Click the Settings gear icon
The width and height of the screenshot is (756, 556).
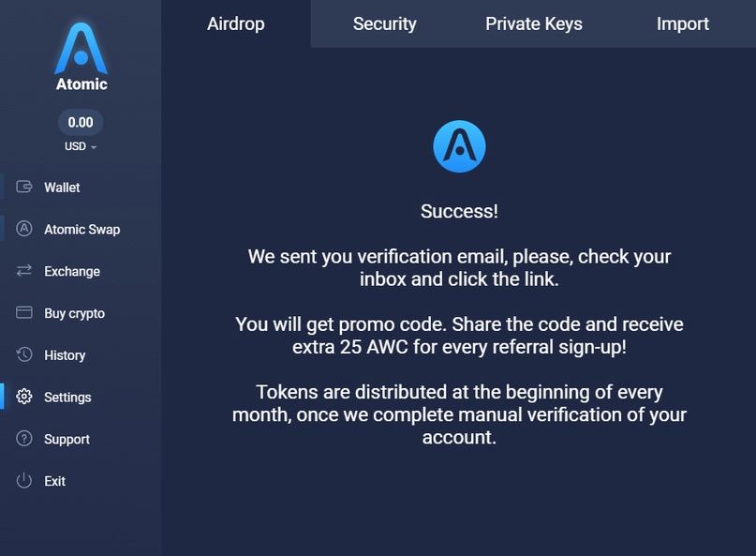pos(24,397)
